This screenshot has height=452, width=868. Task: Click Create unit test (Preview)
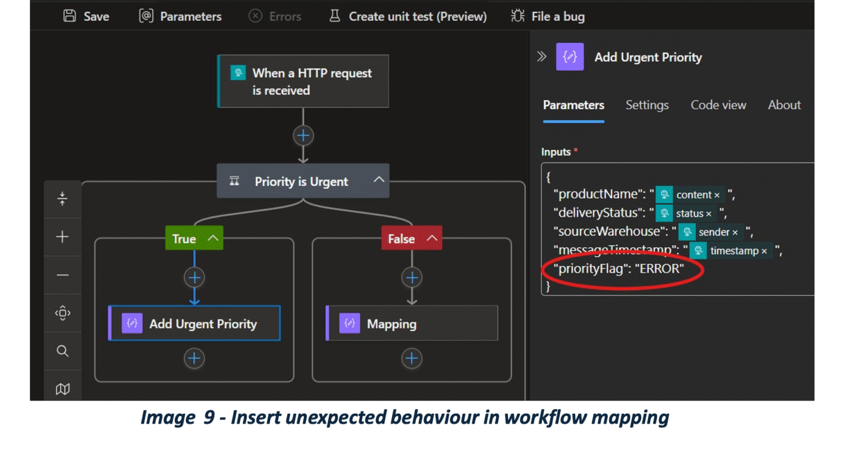point(407,16)
